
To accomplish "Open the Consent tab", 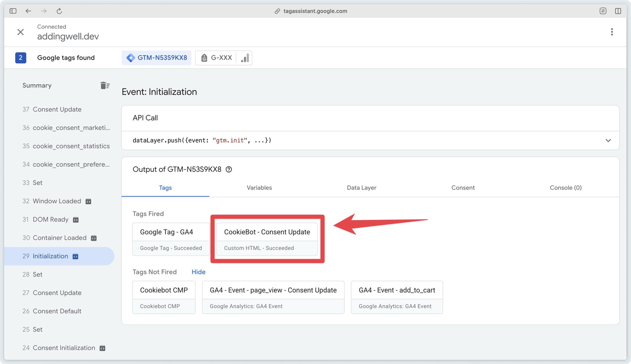I will [x=463, y=188].
